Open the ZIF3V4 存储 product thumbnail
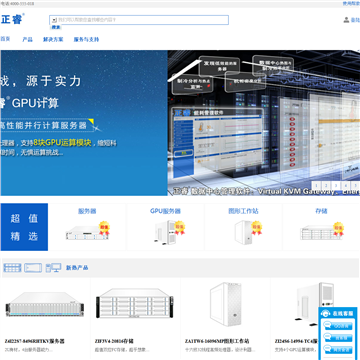Image resolution: width=360 pixels, height=360 pixels. [135, 304]
